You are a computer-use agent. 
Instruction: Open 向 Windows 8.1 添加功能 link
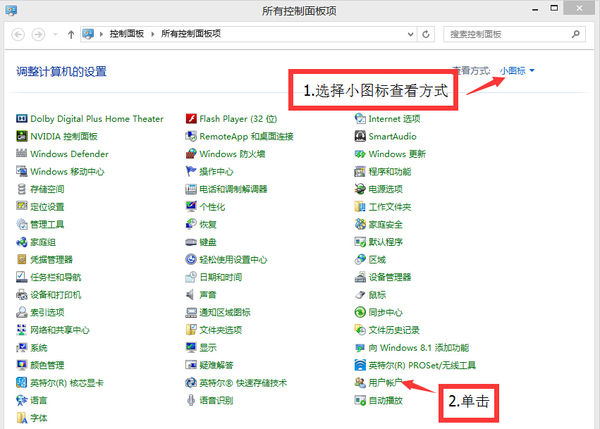click(x=419, y=347)
